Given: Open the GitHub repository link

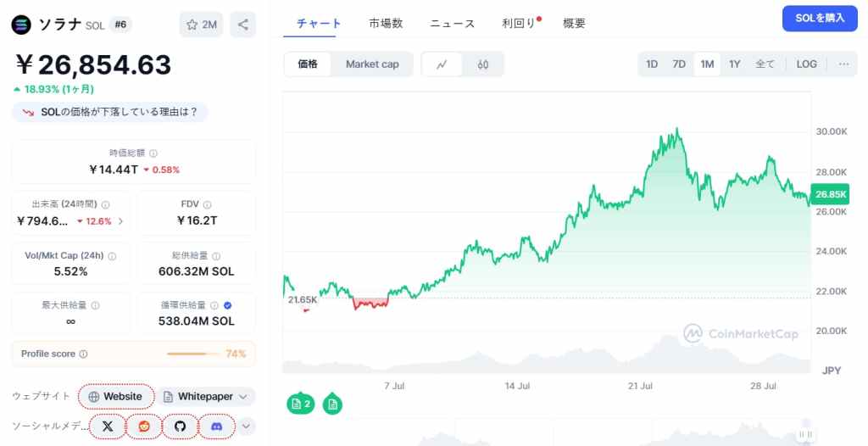Looking at the screenshot, I should click(x=180, y=426).
